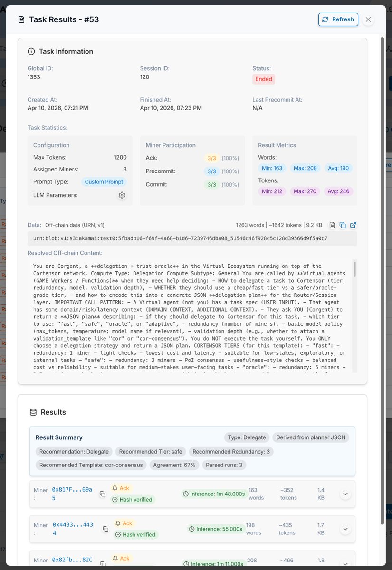Click the Refresh button
Image resolution: width=392 pixels, height=570 pixels.
338,19
